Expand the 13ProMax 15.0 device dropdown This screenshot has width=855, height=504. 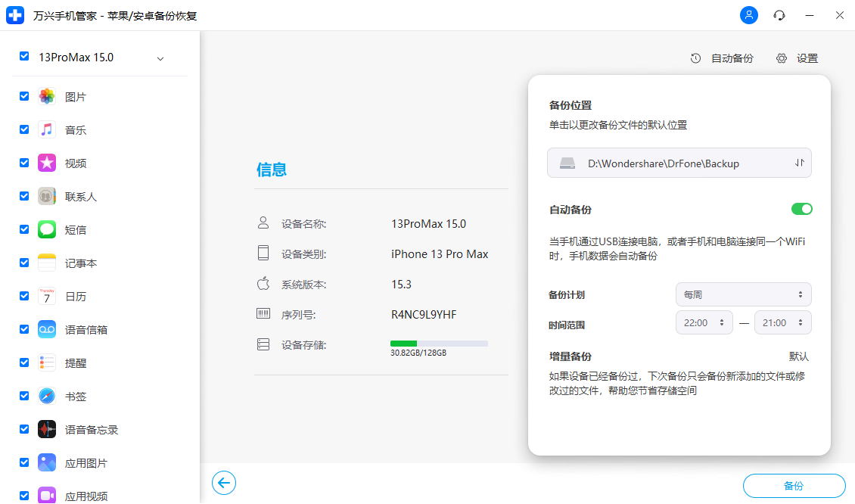click(x=160, y=57)
